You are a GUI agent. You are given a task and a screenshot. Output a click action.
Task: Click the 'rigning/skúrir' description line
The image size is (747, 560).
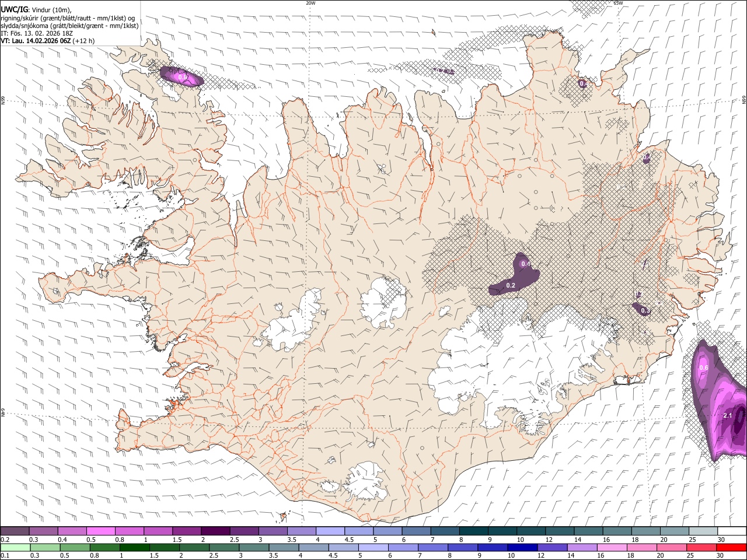point(68,17)
